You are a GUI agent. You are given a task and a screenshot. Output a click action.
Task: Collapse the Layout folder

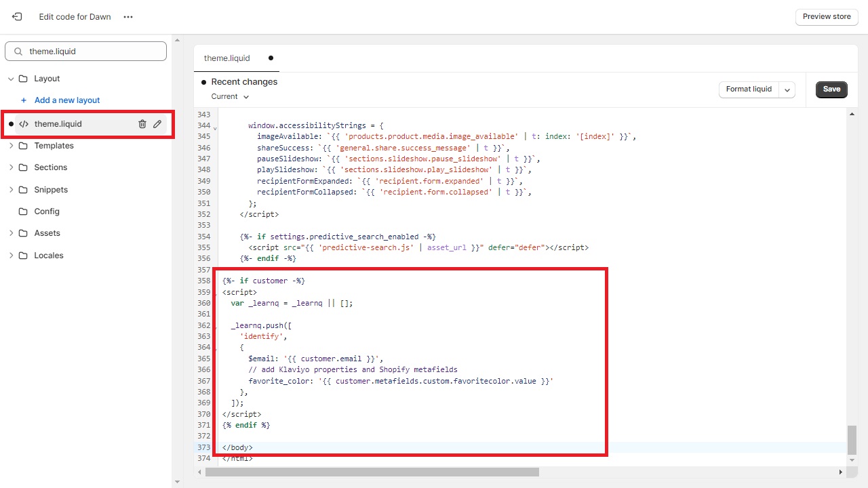[11, 79]
